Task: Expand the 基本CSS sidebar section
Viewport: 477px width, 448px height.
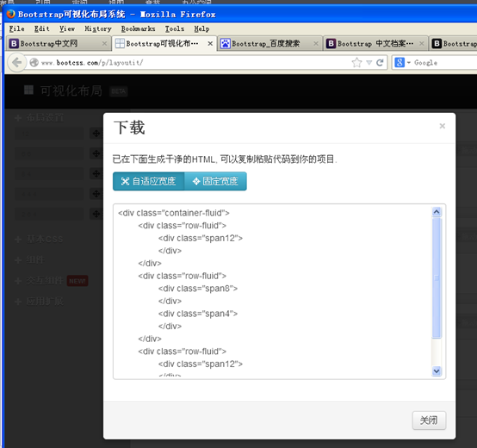Action: [x=39, y=240]
